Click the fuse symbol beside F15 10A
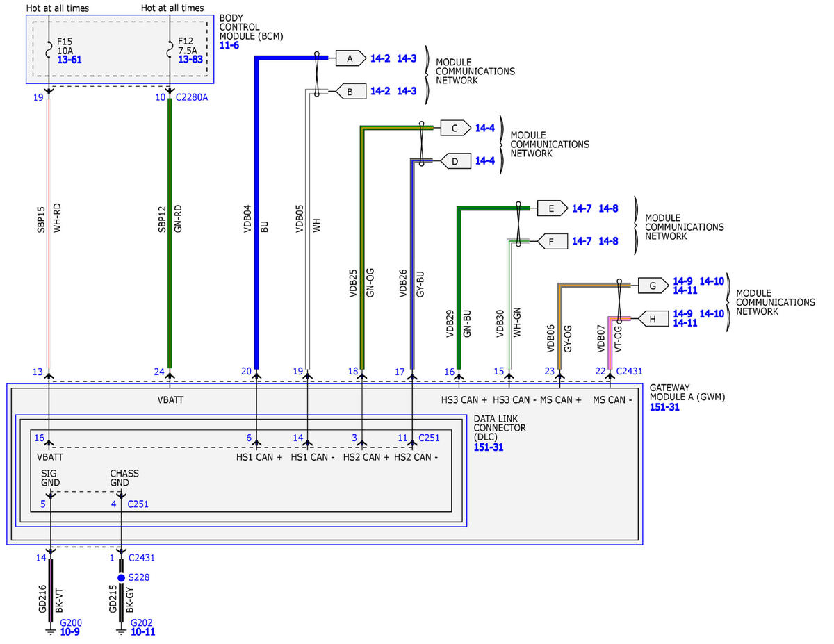Screen dimensions: 834x644 point(49,51)
